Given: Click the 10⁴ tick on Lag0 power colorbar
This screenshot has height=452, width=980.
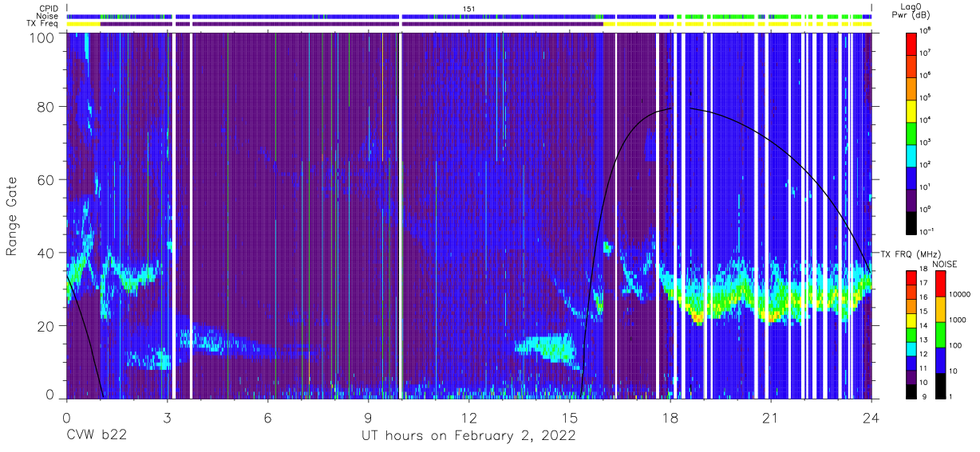Looking at the screenshot, I should click(x=926, y=120).
